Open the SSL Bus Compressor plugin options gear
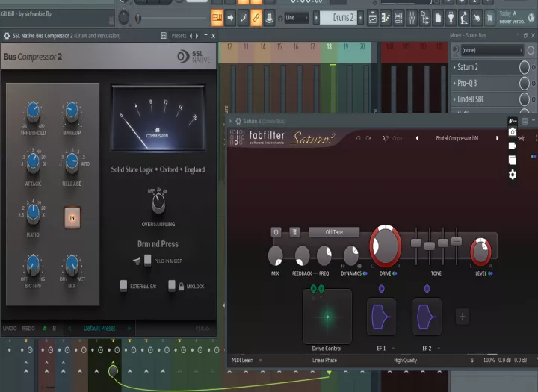538x392 pixels. [7, 36]
